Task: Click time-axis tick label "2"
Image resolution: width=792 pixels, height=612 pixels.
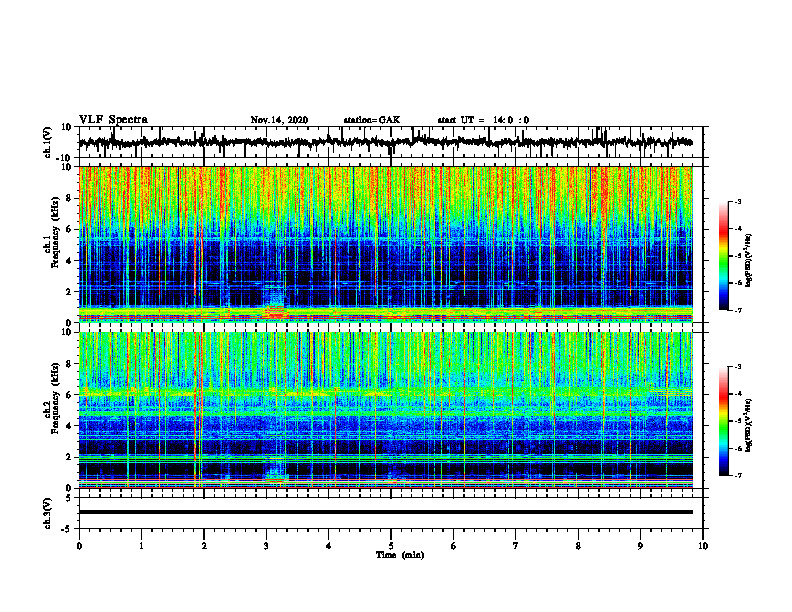Action: coord(204,546)
